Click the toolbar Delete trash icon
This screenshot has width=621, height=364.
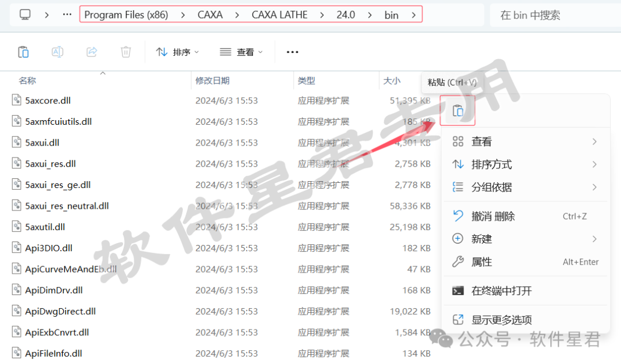pos(126,52)
